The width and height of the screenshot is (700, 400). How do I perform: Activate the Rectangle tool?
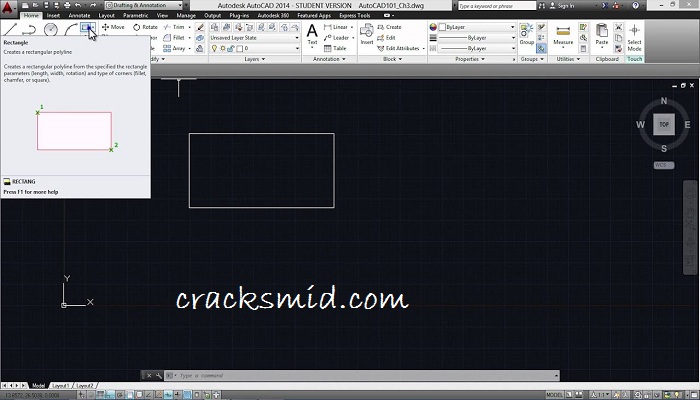tap(86, 28)
